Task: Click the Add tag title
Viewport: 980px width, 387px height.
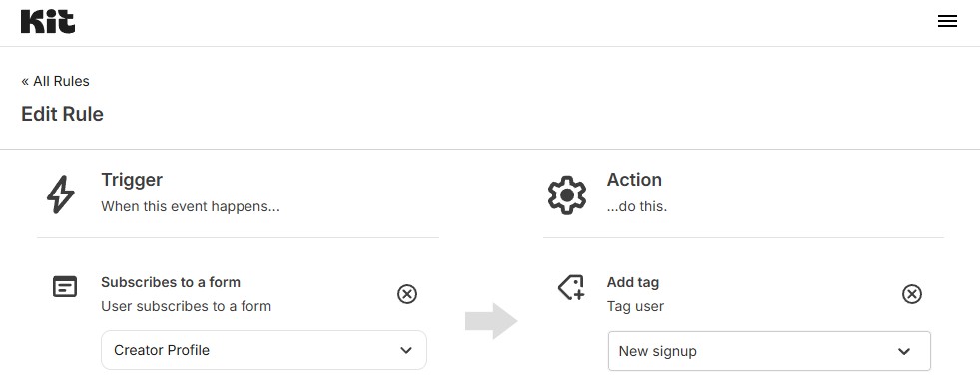Action: (x=632, y=282)
